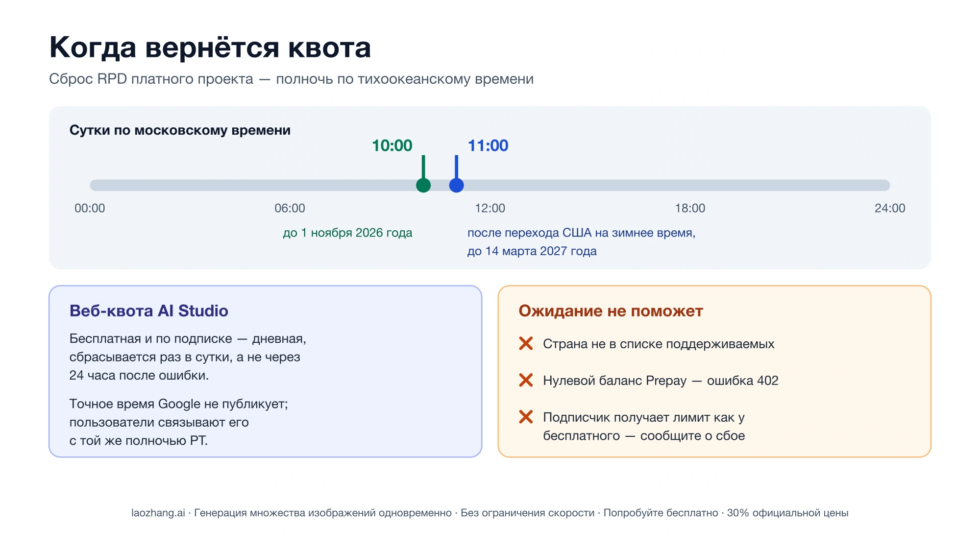Click the red X beside 'Нулевой баланс Prepay'
Image resolution: width=980 pixels, height=551 pixels.
point(526,380)
